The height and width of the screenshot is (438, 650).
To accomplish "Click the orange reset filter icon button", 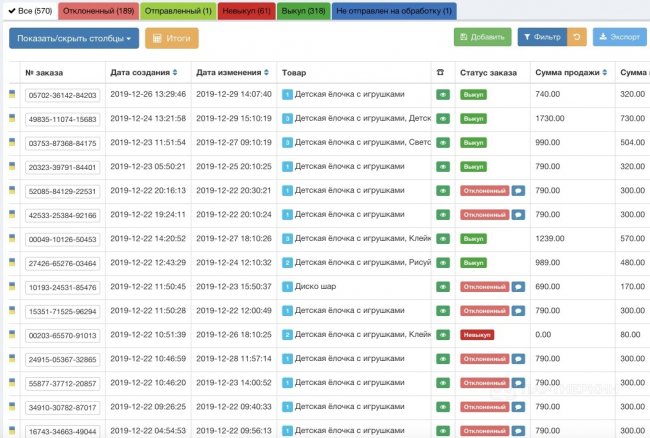I will [577, 38].
